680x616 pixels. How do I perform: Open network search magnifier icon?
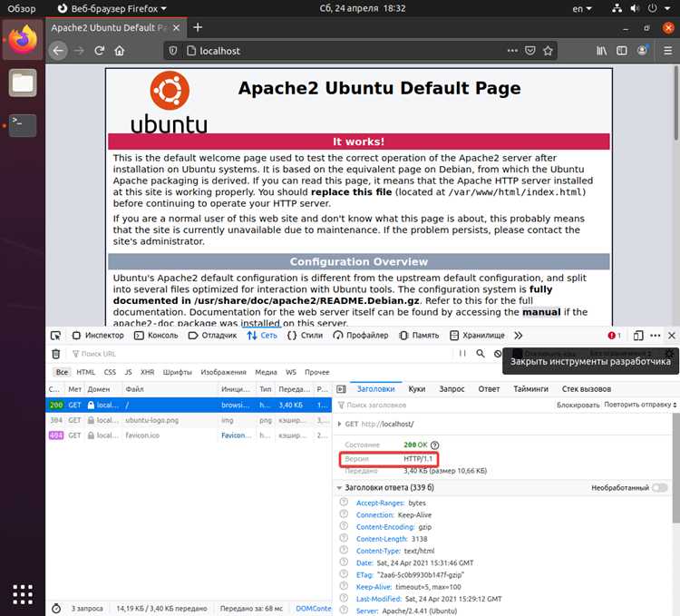point(481,354)
